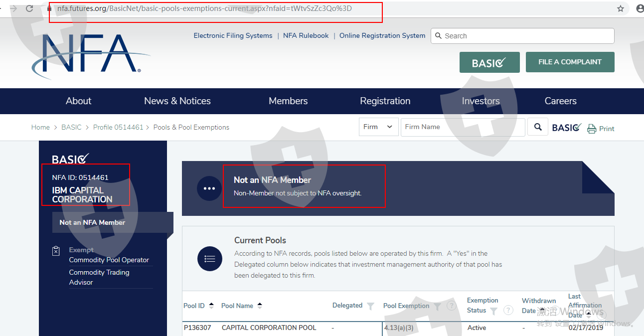Click the BASIC logo beside Print
Viewport: 644px width, 336px height.
click(567, 128)
